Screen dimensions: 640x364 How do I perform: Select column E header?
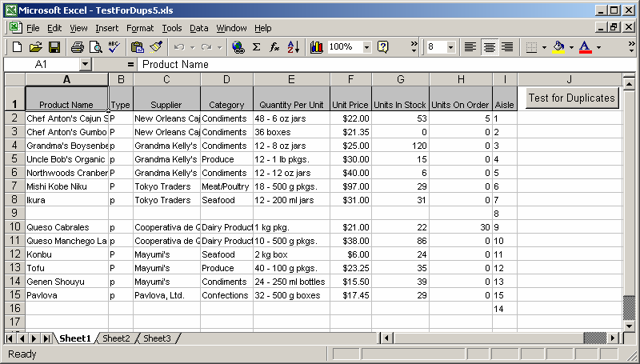291,79
